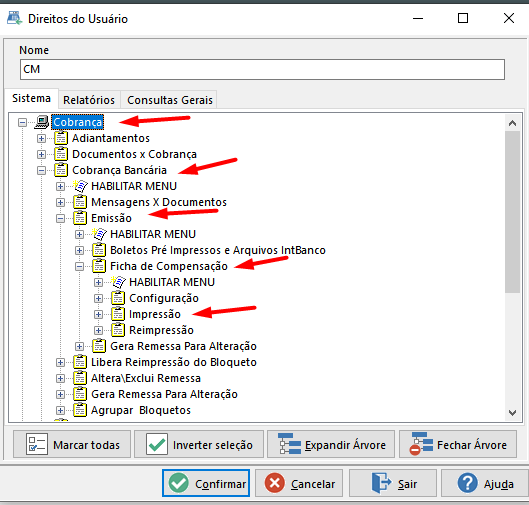Click the notepad icon beside Impressão
The width and height of the screenshot is (529, 505).
tap(118, 314)
